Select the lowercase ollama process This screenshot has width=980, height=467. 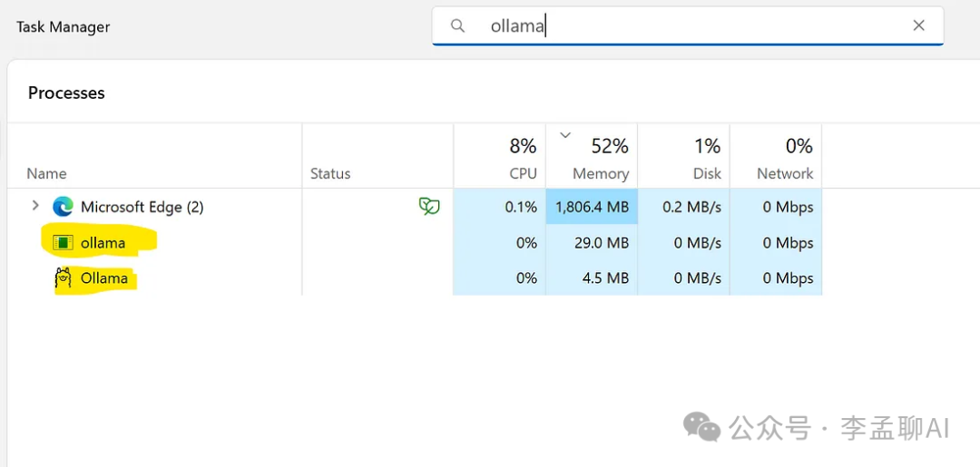[x=103, y=243]
